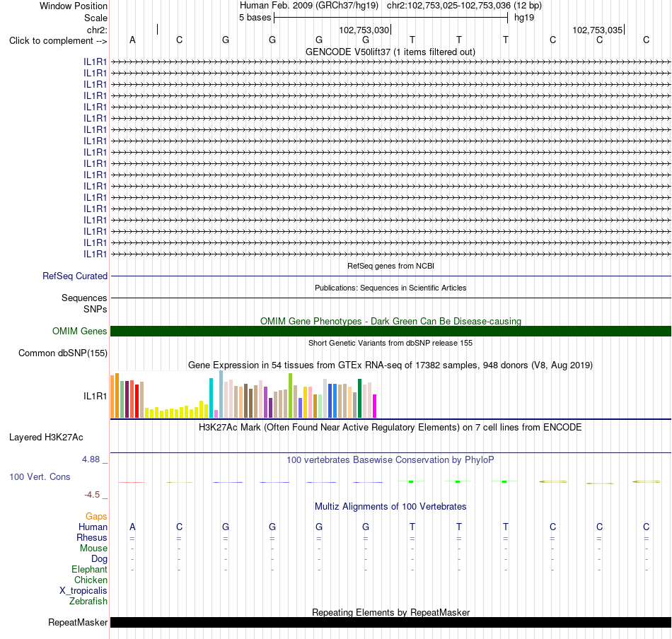Image resolution: width=672 pixels, height=639 pixels.
Task: Click 'Short Genetic Variants from dbSNP release 155' title
Action: (x=390, y=343)
